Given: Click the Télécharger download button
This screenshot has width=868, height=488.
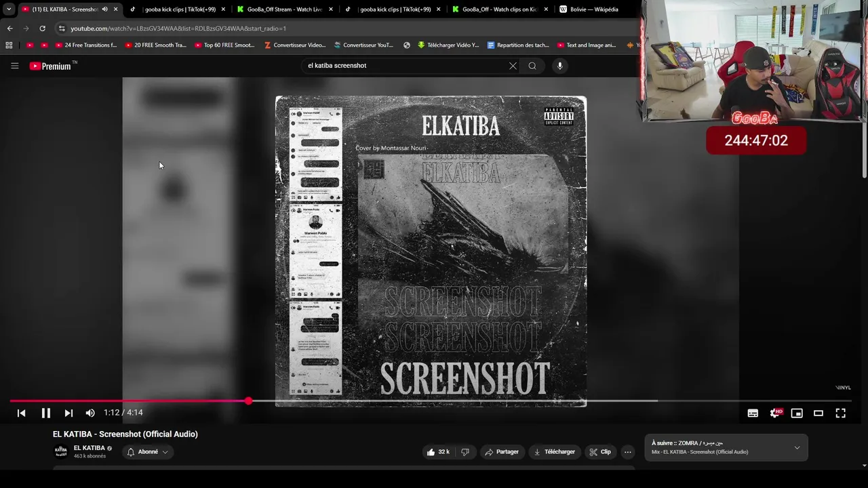Looking at the screenshot, I should (555, 452).
